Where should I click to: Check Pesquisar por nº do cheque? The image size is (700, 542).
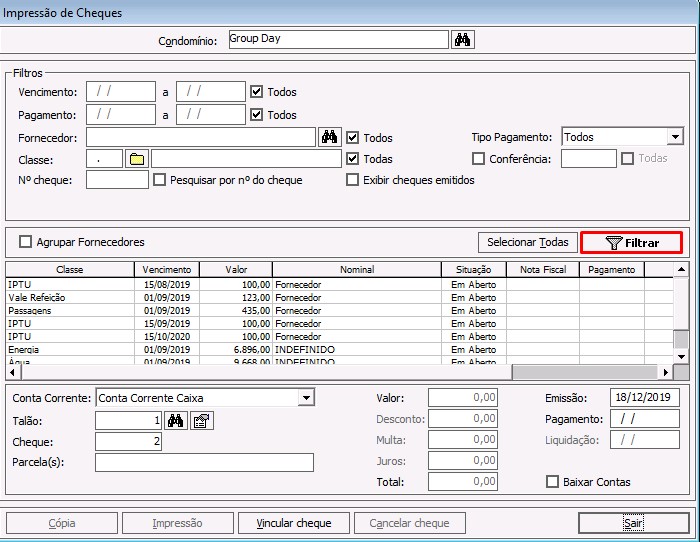(x=159, y=180)
